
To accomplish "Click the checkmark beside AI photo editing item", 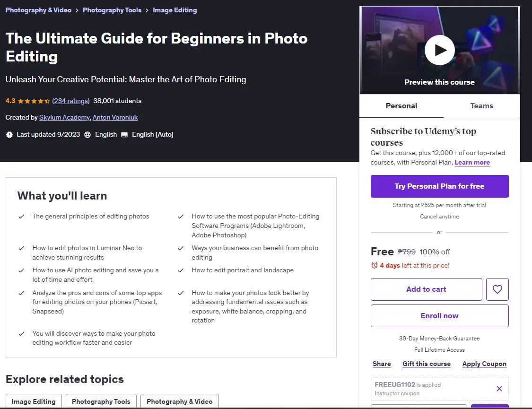I will (x=21, y=270).
